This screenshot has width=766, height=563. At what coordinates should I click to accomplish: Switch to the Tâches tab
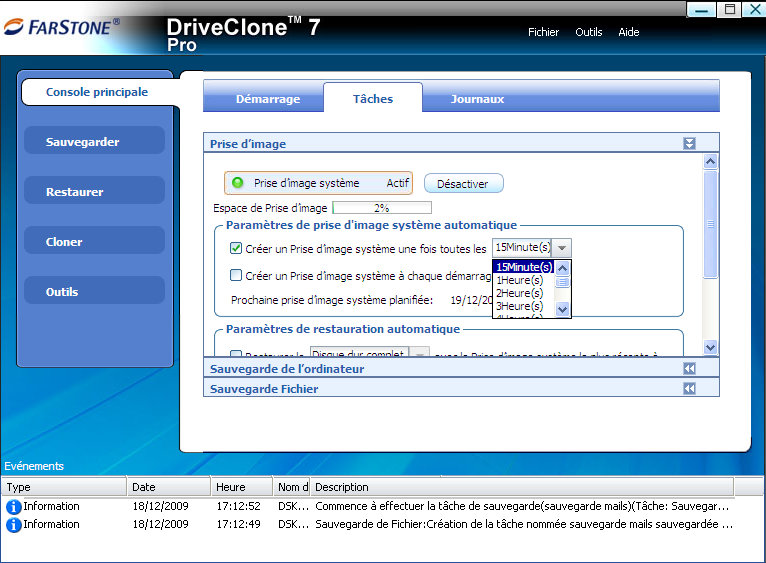tap(373, 98)
